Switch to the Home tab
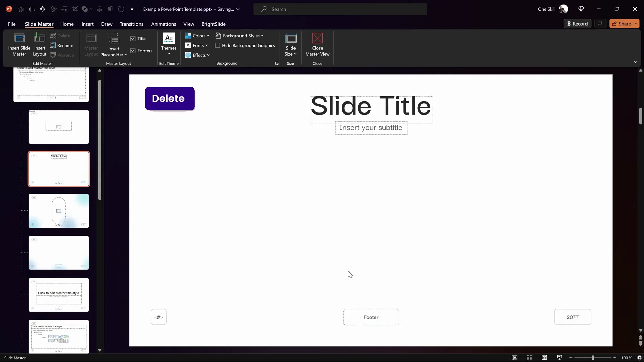This screenshot has width=644, height=362. pos(67,24)
